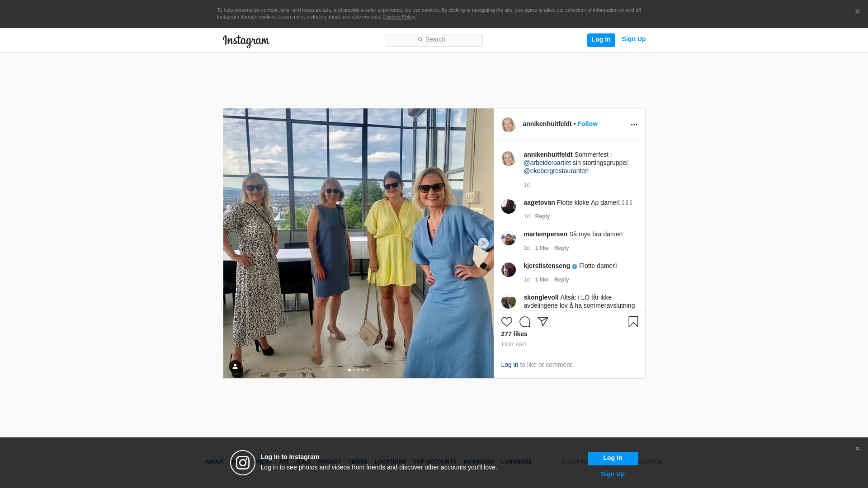
Task: Open the HASHTAGS footer link
Action: coord(479,462)
